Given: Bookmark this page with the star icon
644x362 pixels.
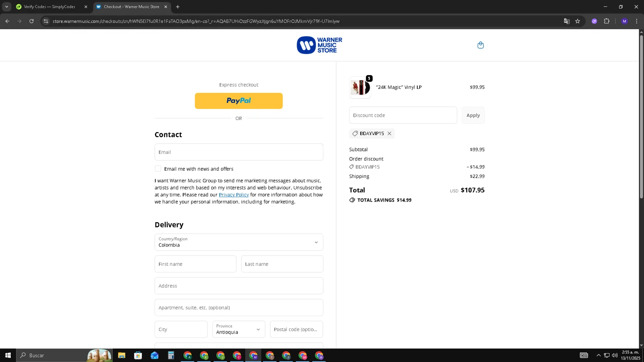Looking at the screenshot, I should point(577,21).
